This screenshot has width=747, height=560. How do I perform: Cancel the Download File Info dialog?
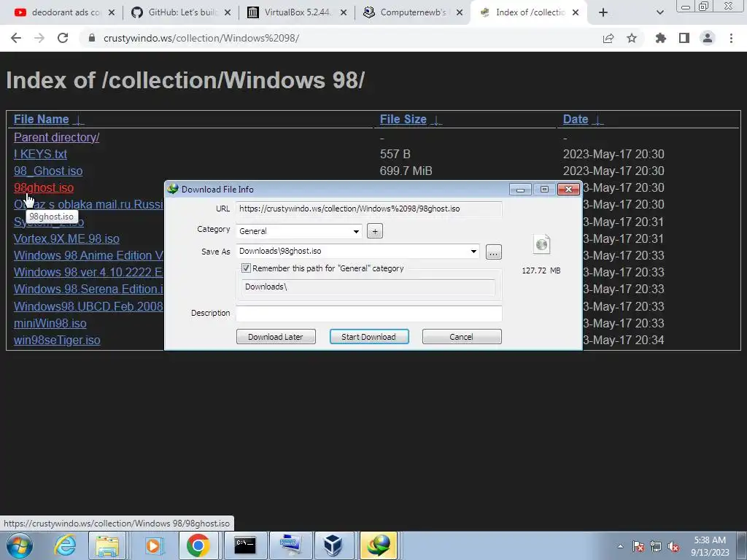pyautogui.click(x=462, y=337)
